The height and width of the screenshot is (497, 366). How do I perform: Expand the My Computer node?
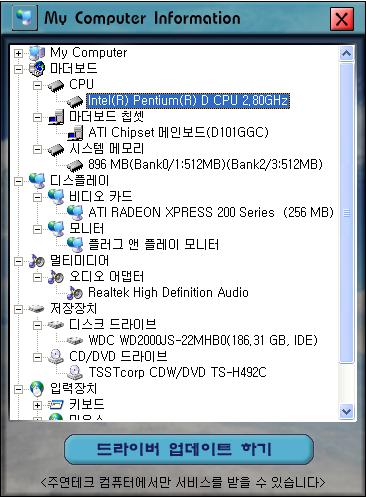point(19,53)
